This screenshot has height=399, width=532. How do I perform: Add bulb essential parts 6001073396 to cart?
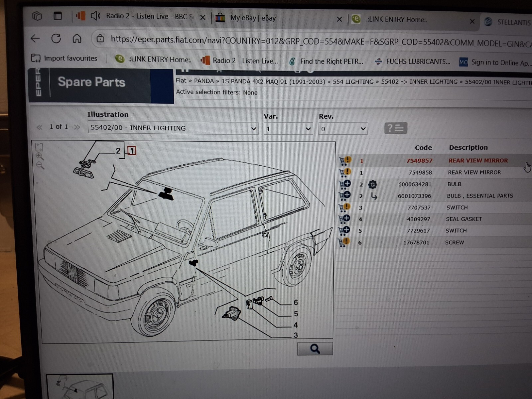coord(345,196)
